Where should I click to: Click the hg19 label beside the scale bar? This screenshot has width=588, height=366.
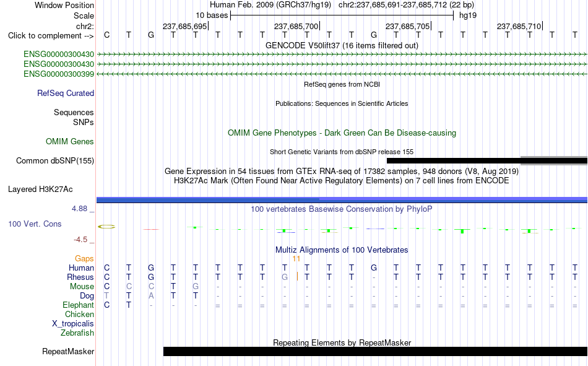pos(468,15)
